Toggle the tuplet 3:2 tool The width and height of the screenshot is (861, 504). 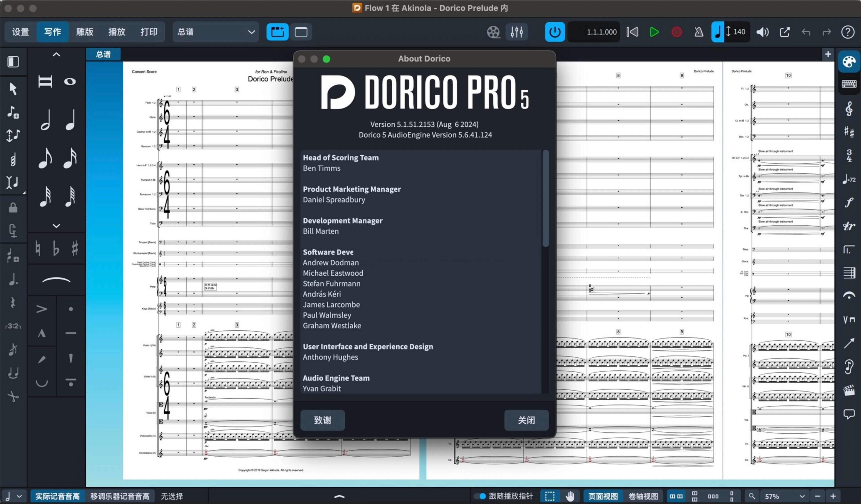tap(13, 326)
